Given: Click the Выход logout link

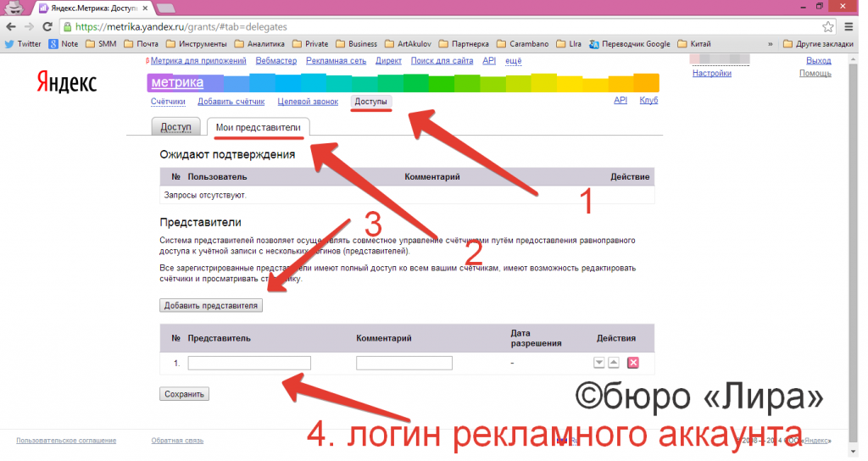Looking at the screenshot, I should (818, 61).
